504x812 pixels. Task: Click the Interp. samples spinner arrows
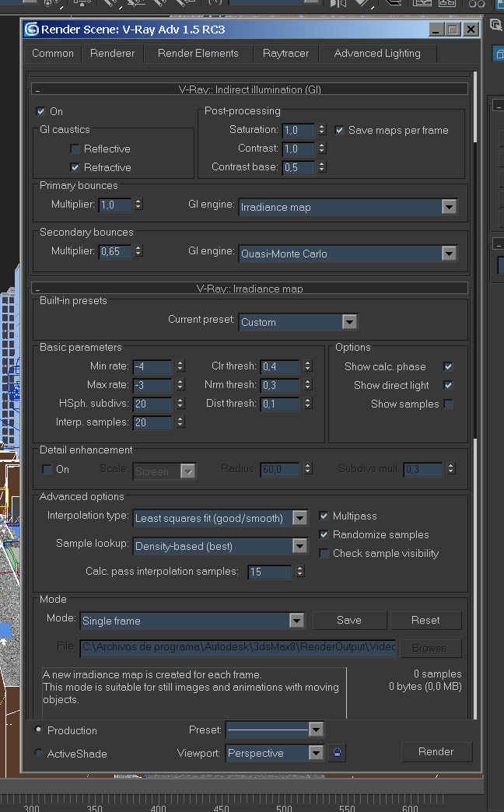pos(180,422)
